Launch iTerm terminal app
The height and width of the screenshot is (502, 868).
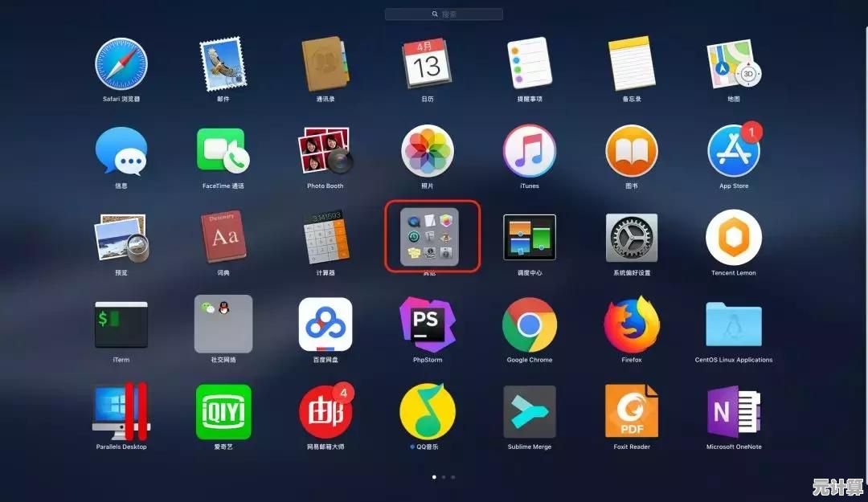click(121, 324)
